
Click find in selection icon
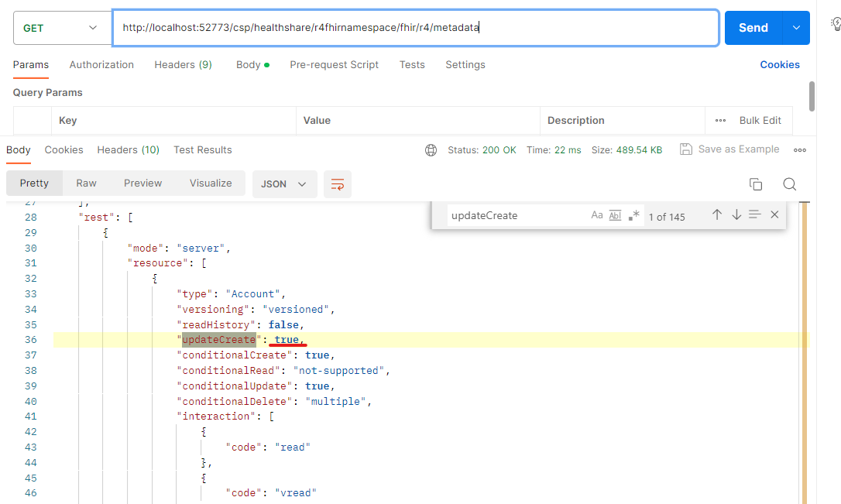(755, 215)
